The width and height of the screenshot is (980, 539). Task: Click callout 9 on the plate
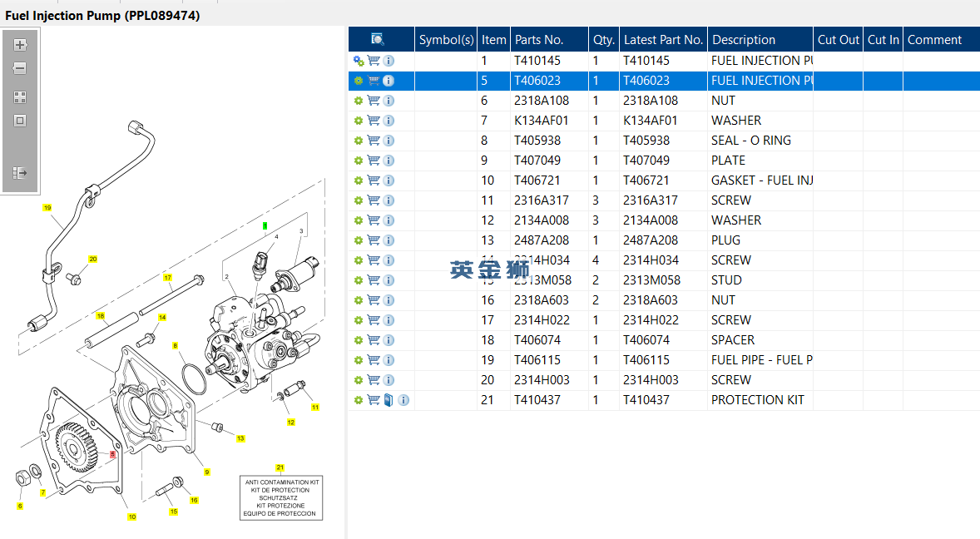click(x=207, y=472)
